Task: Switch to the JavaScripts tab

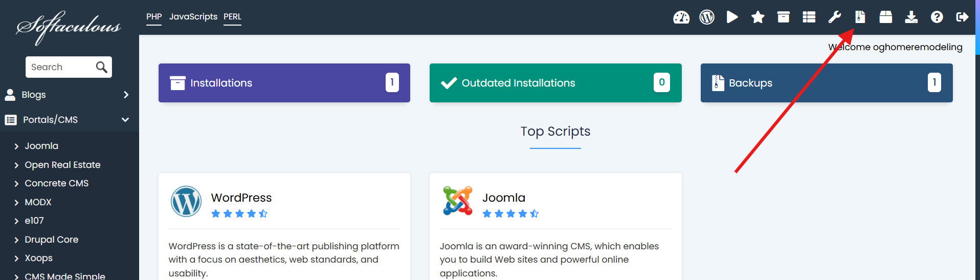Action: pyautogui.click(x=193, y=17)
